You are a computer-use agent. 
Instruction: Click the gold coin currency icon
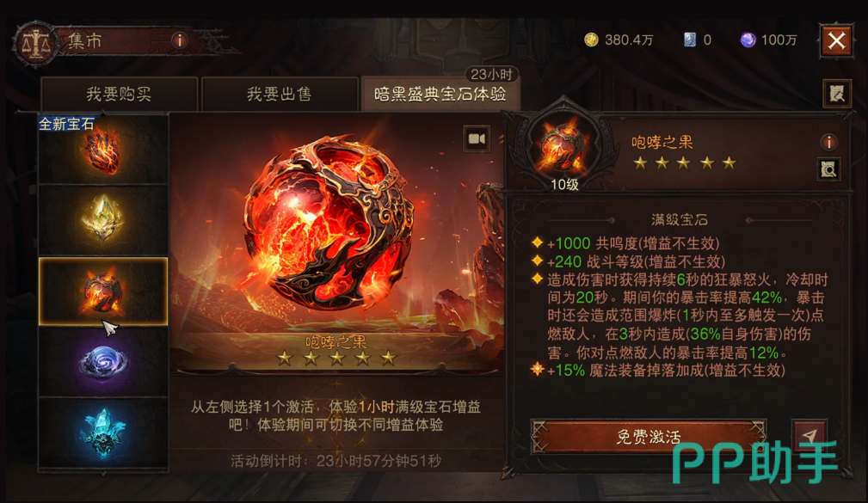click(x=591, y=40)
